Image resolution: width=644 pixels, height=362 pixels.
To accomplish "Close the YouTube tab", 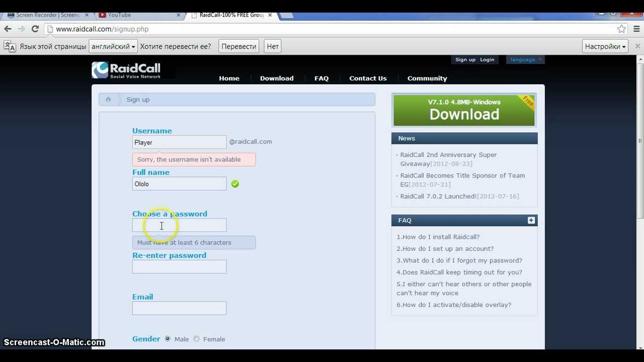I will coord(178,15).
